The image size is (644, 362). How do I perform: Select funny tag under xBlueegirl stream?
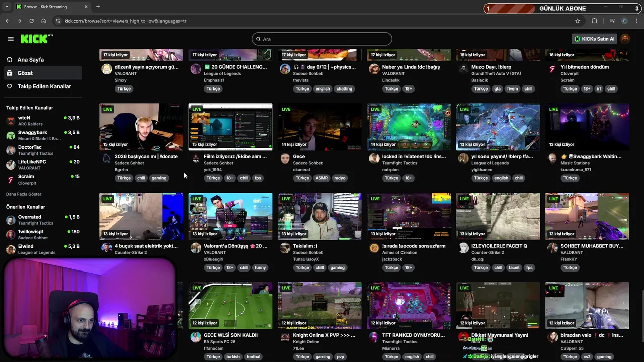coord(260,267)
